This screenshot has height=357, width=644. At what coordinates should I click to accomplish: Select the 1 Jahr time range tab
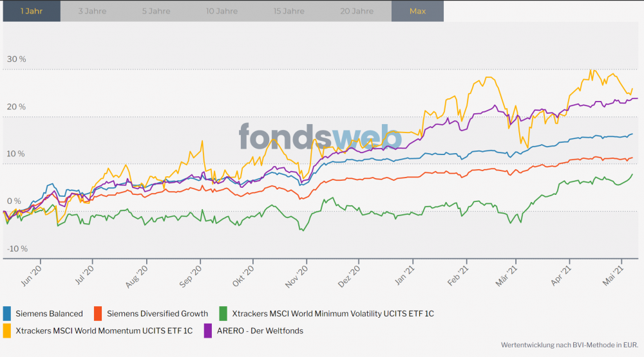pyautogui.click(x=31, y=11)
